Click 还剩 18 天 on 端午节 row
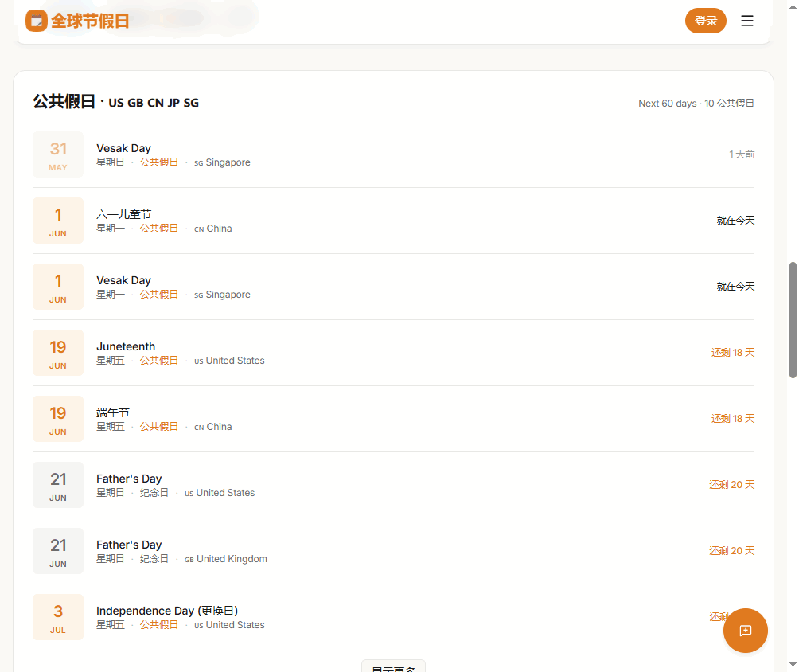Image resolution: width=799 pixels, height=672 pixels. coord(733,419)
